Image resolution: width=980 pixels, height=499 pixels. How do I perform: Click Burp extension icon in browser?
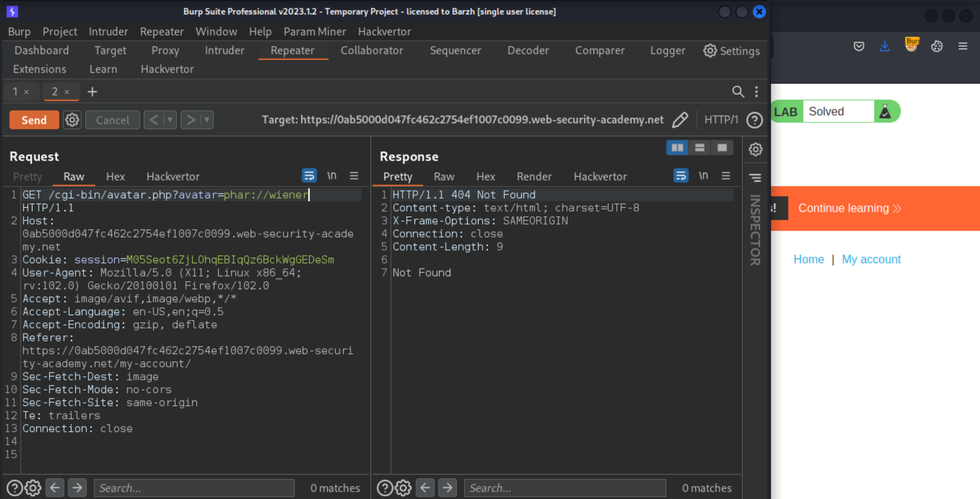click(x=911, y=44)
